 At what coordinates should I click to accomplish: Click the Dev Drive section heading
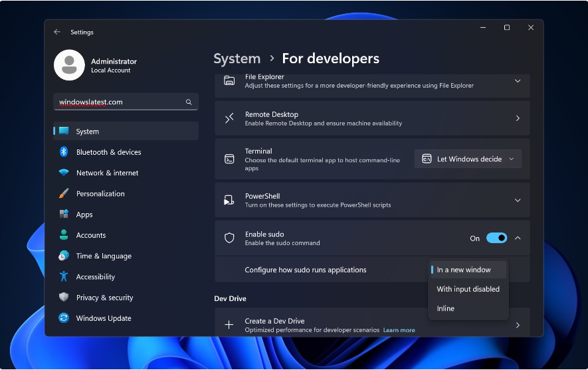point(231,298)
